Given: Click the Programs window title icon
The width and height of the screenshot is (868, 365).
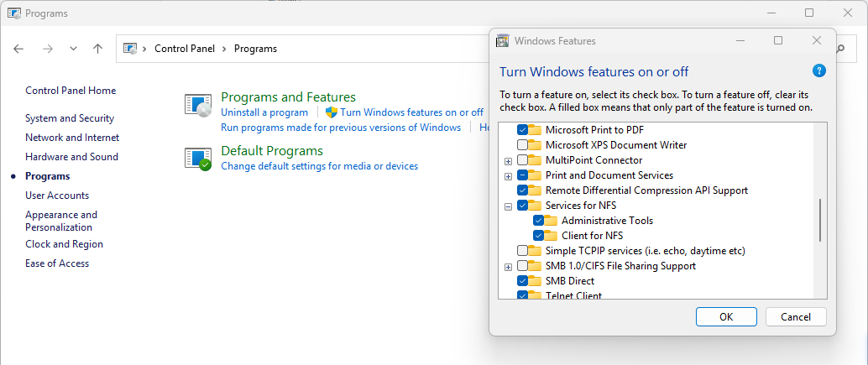Looking at the screenshot, I should pos(14,13).
